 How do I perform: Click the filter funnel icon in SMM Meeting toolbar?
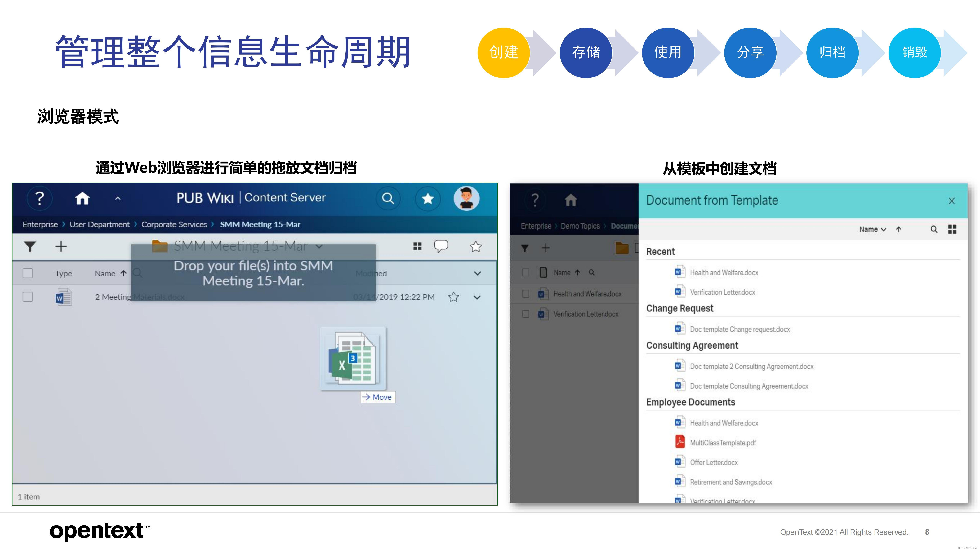pos(30,247)
